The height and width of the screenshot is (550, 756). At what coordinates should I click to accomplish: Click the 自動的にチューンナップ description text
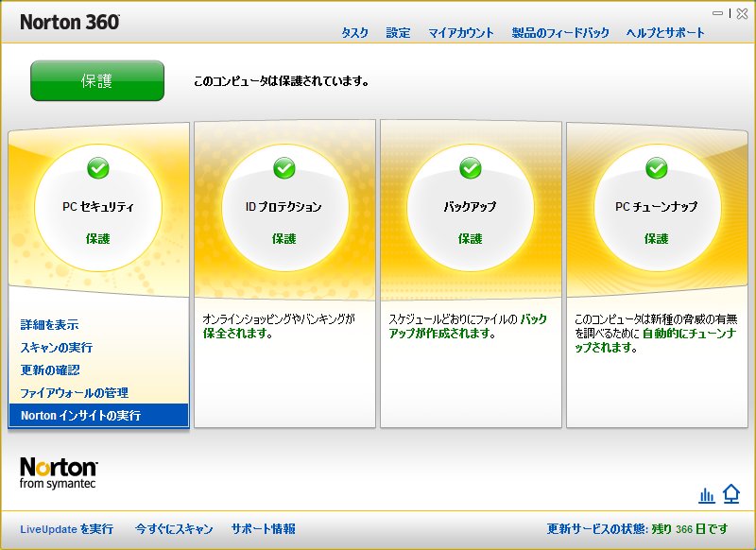[x=656, y=333]
